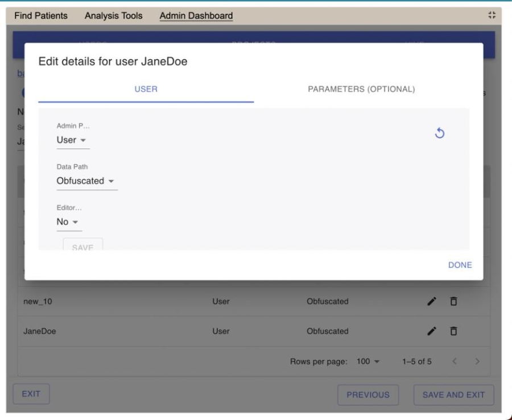The width and height of the screenshot is (512, 420).
Task: Expand the Data Path dropdown showing Obfuscated
Action: (86, 181)
